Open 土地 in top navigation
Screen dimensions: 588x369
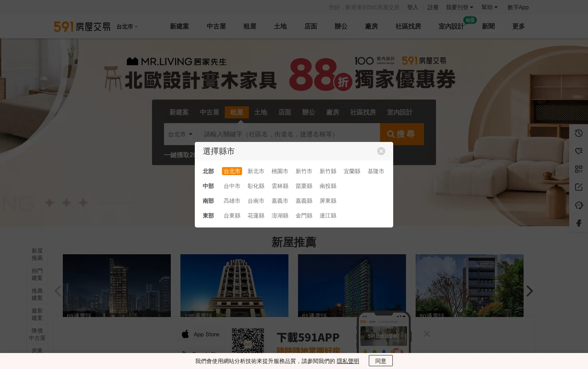(x=280, y=26)
